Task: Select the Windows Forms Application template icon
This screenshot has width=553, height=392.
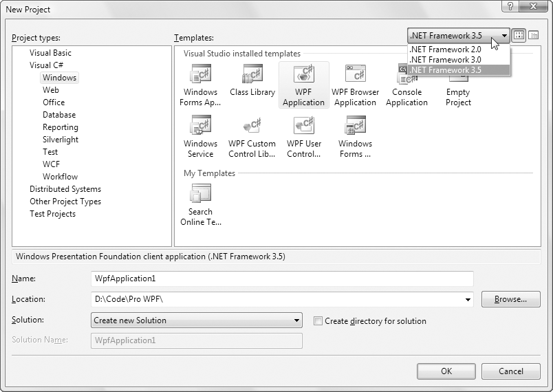Action: [200, 74]
